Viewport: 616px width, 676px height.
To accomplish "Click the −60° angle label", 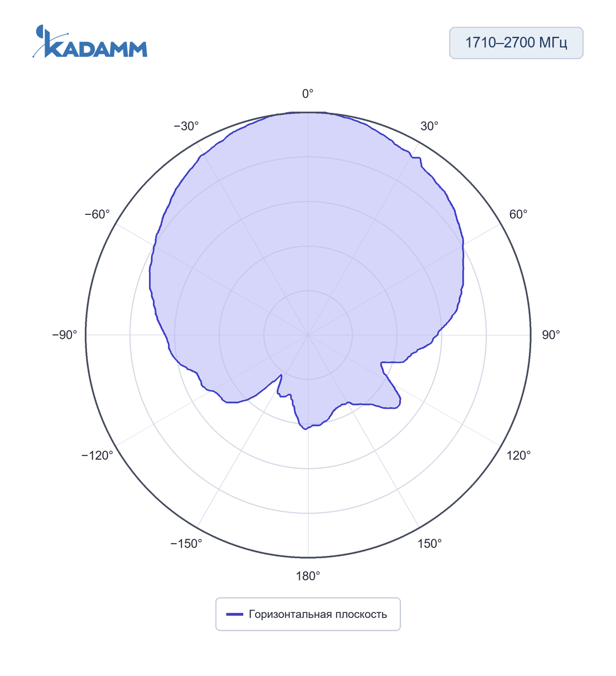I will [97, 214].
